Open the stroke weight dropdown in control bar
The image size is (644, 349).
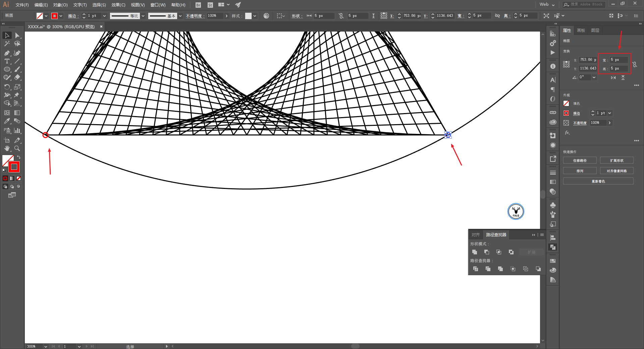104,16
